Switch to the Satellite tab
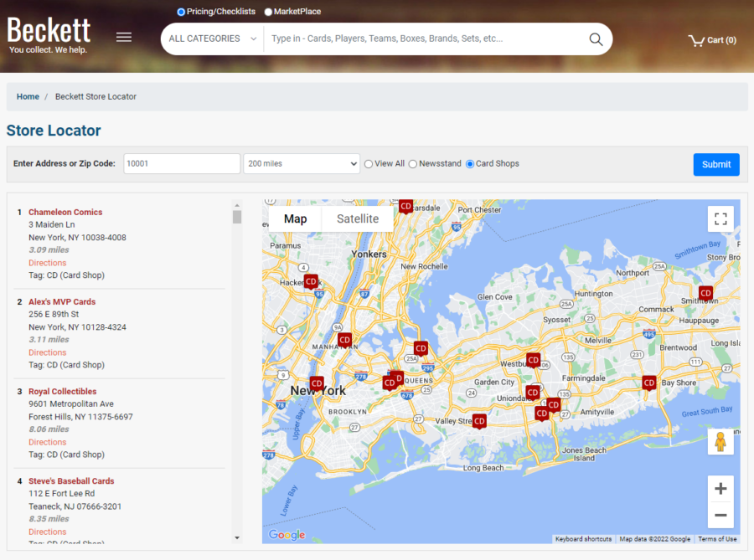The height and width of the screenshot is (560, 754). [358, 219]
